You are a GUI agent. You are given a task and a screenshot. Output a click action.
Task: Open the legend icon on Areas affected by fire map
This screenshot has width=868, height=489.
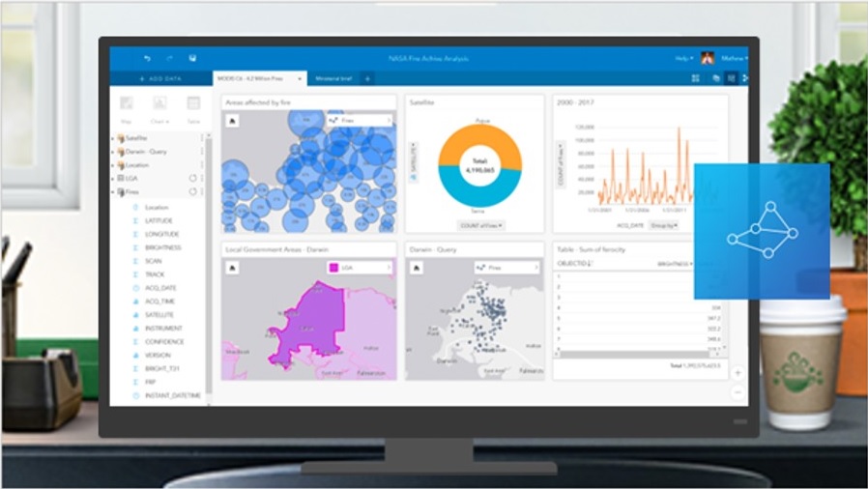(233, 120)
